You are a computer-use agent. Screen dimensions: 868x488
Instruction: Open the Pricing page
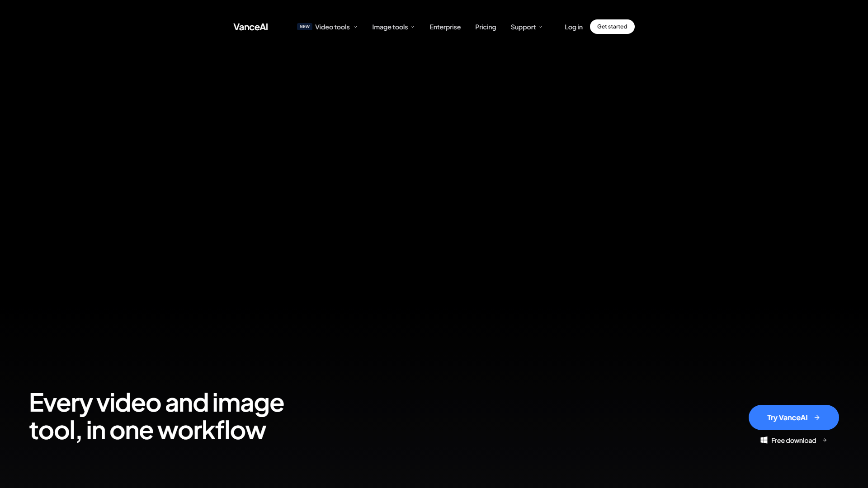(486, 27)
